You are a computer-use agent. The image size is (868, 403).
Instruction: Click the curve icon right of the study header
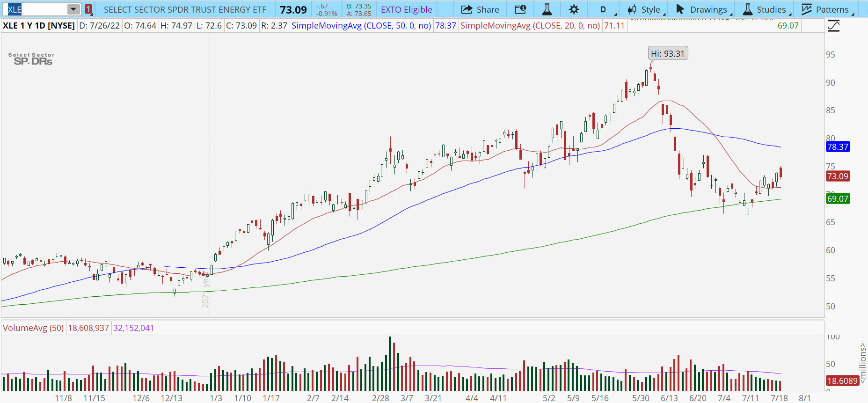click(834, 26)
